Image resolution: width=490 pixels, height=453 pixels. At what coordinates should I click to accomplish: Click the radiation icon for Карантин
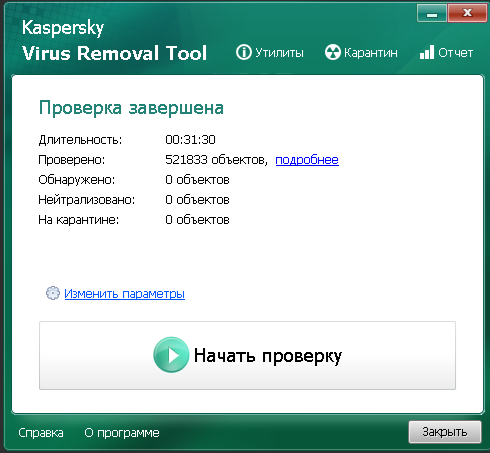[333, 52]
